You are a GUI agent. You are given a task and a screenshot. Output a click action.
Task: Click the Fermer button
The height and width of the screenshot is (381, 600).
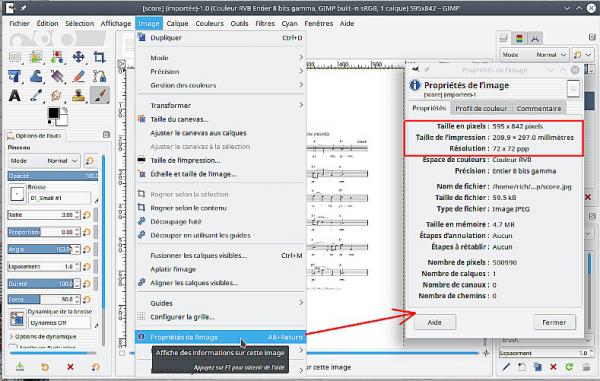point(554,322)
